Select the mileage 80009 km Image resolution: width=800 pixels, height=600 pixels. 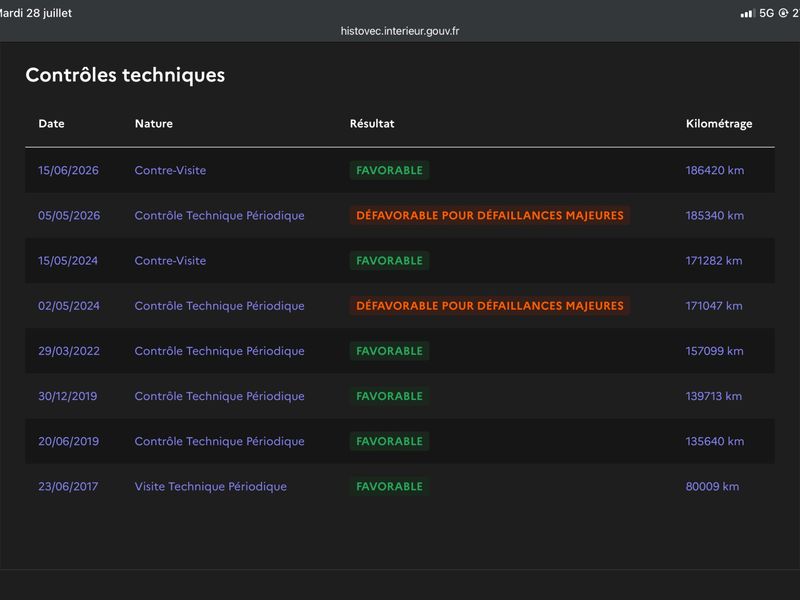tap(712, 486)
